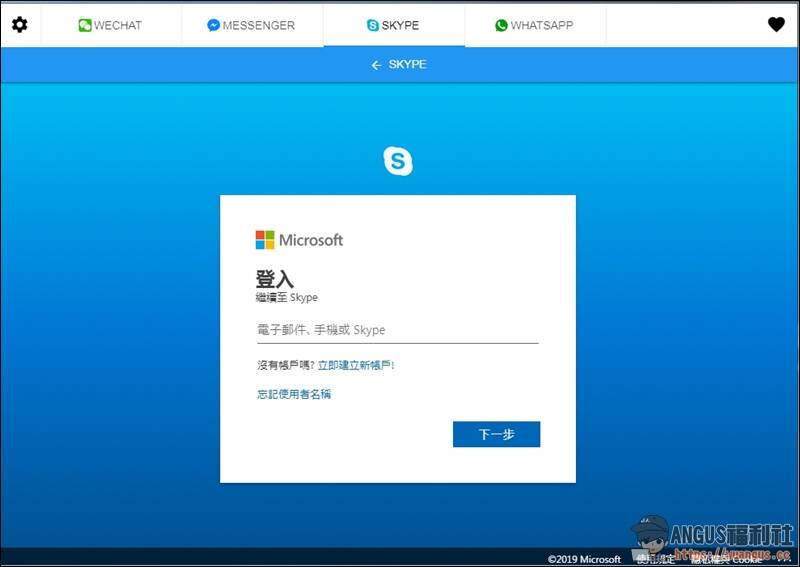This screenshot has height=567, width=800.
Task: Click the back arrow beside SKYPE
Action: [x=376, y=65]
